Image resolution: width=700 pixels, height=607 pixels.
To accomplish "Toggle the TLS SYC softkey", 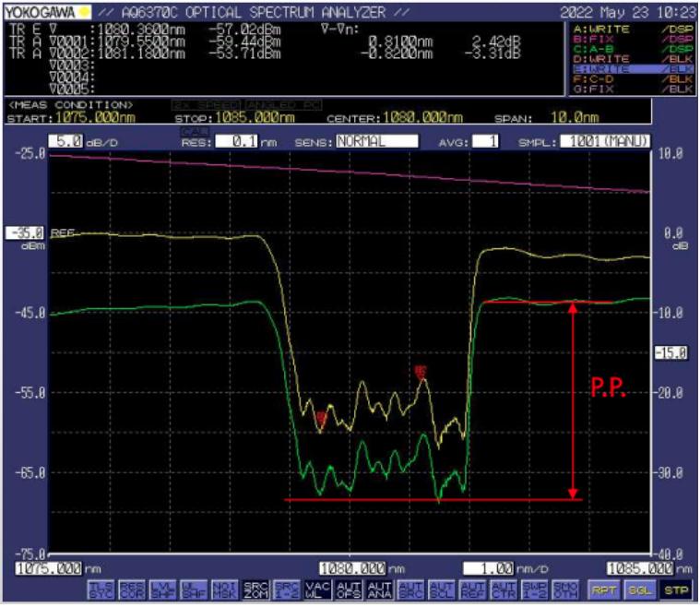I will (101, 589).
